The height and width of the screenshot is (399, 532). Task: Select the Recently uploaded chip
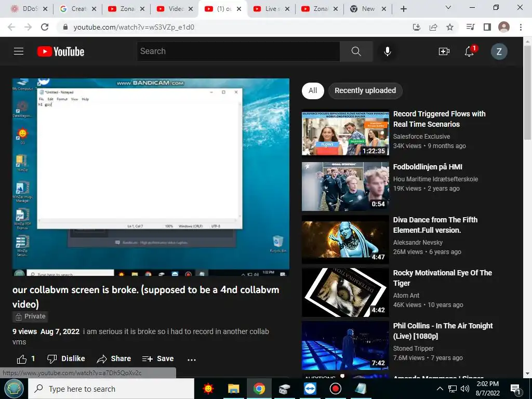pos(365,90)
